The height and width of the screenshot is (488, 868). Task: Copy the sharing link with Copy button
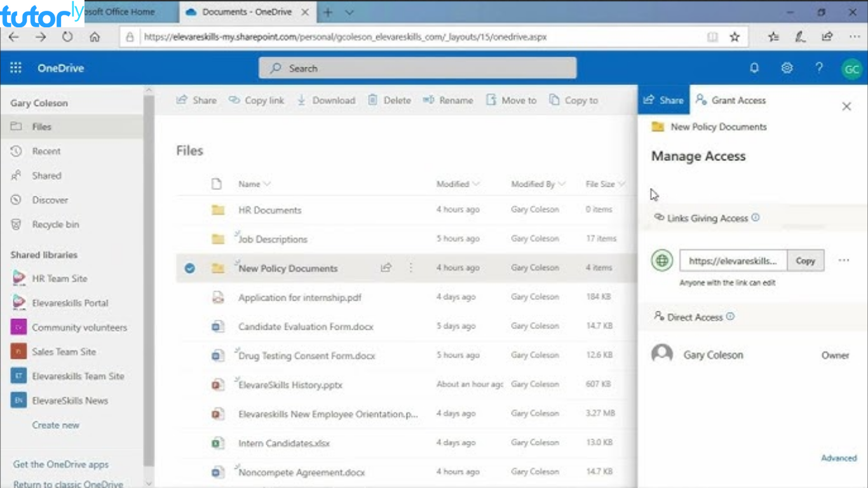click(805, 261)
